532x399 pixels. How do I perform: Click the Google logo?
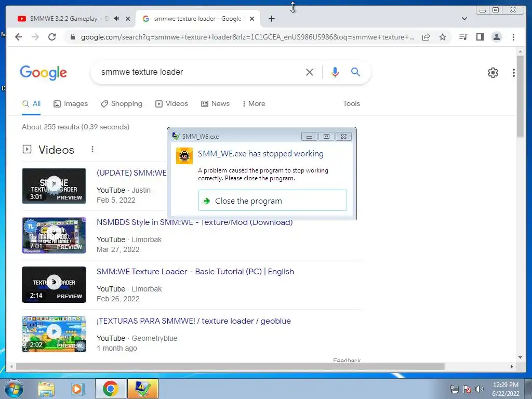(x=43, y=73)
